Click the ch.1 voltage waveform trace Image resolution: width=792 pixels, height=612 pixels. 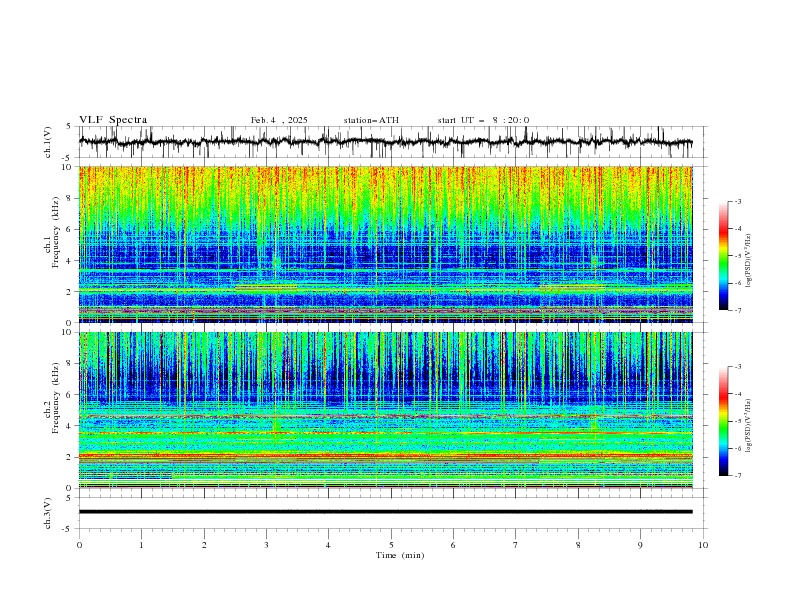(385, 142)
